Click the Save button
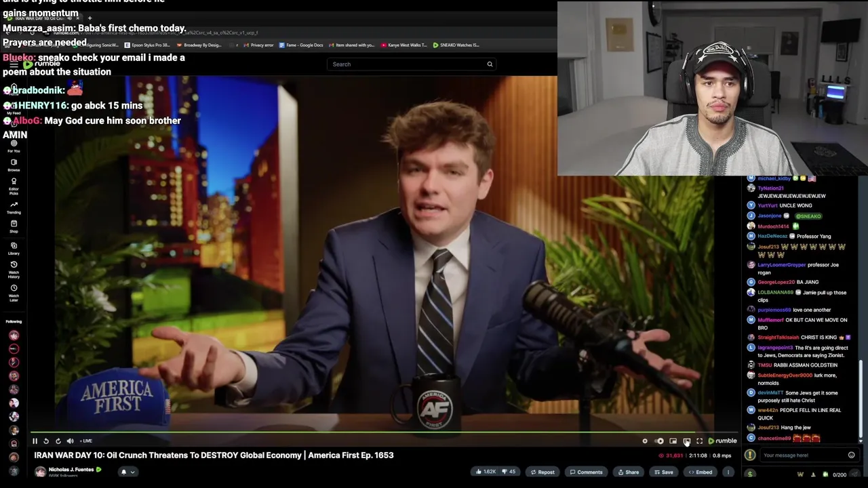Image resolution: width=868 pixels, height=488 pixels. coord(663,472)
